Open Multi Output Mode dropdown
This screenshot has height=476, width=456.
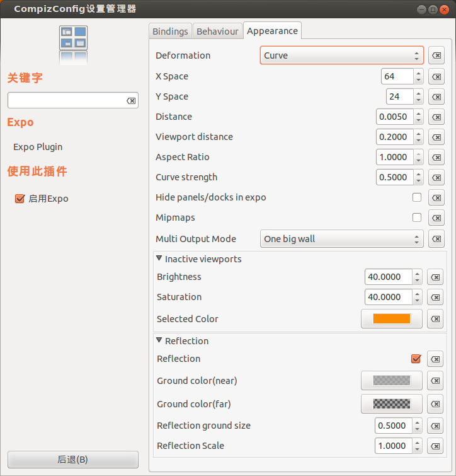(342, 239)
